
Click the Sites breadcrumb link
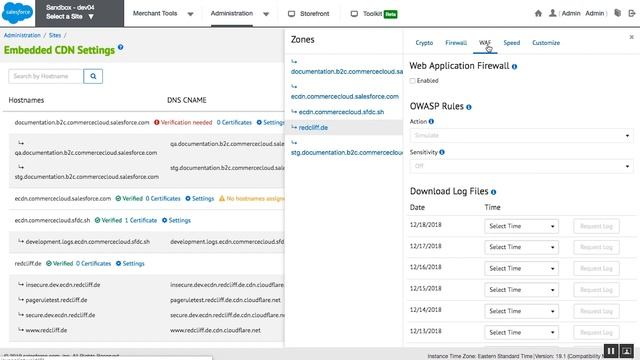pyautogui.click(x=55, y=36)
